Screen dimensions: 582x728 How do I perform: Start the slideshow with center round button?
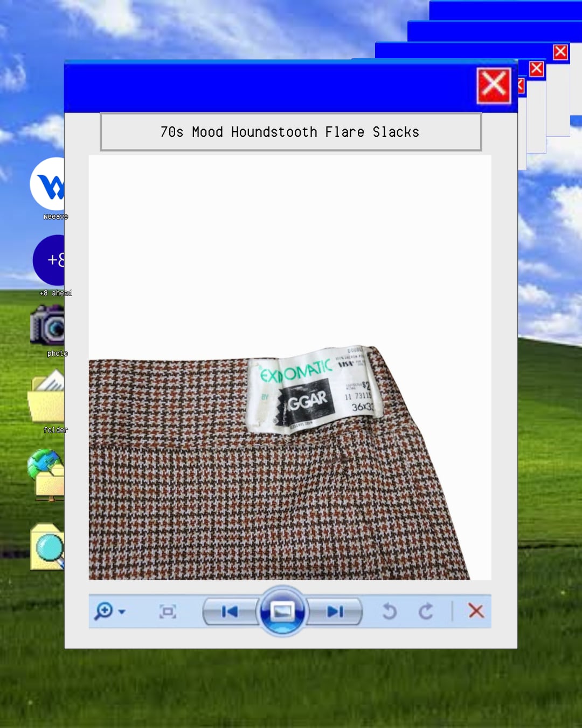pyautogui.click(x=282, y=611)
